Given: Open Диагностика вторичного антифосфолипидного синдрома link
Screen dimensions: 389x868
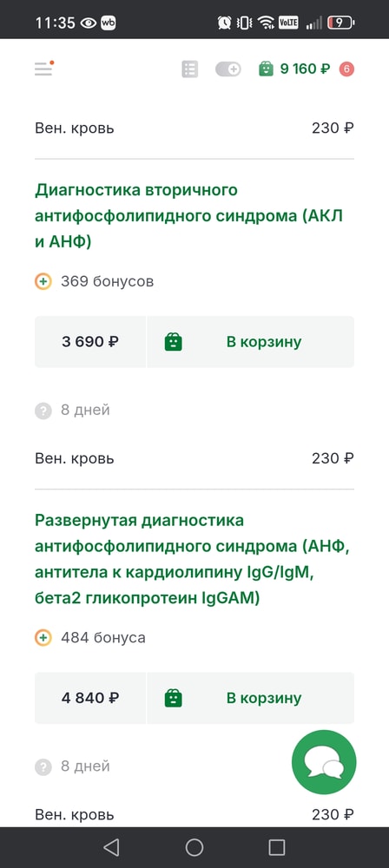Looking at the screenshot, I should [189, 216].
